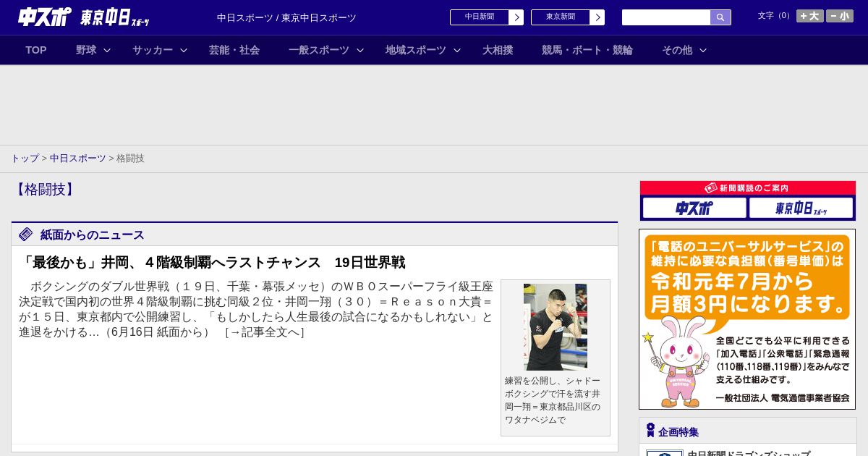Image resolution: width=868 pixels, height=456 pixels.
Task: Click the search magnifier button
Action: 720,17
